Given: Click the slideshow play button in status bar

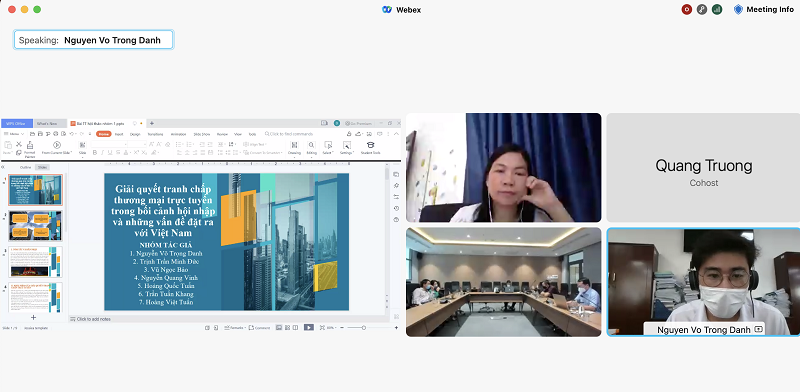Looking at the screenshot, I should click(x=309, y=327).
